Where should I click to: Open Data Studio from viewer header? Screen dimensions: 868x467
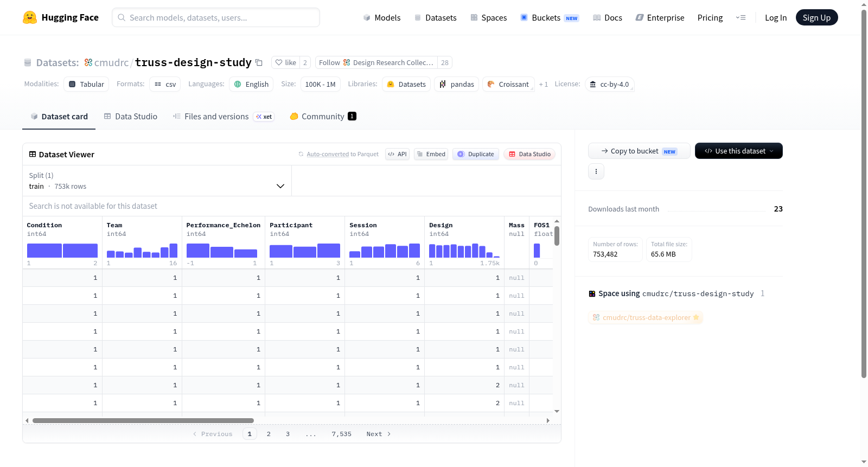[529, 154]
